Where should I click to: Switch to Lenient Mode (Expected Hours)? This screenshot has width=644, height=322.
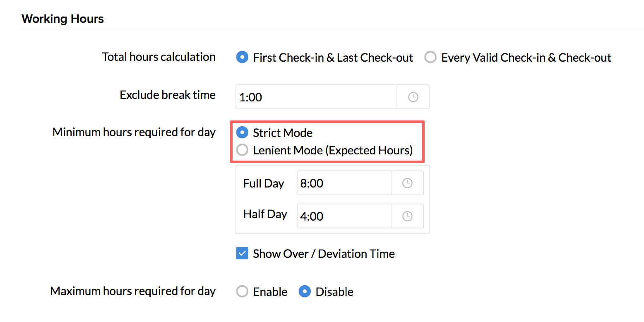(242, 150)
